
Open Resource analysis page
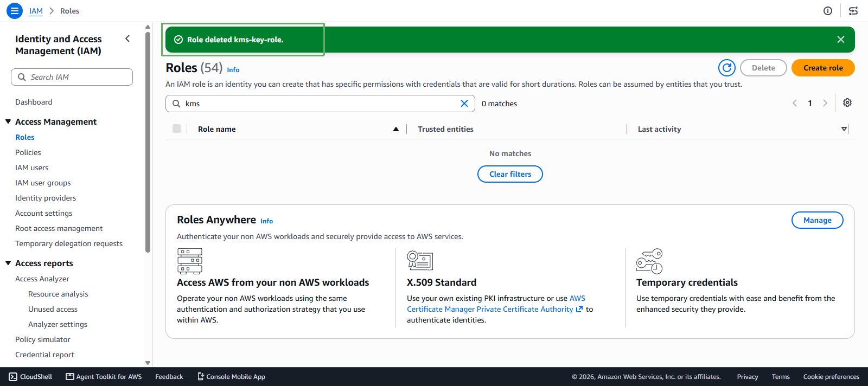pyautogui.click(x=58, y=294)
